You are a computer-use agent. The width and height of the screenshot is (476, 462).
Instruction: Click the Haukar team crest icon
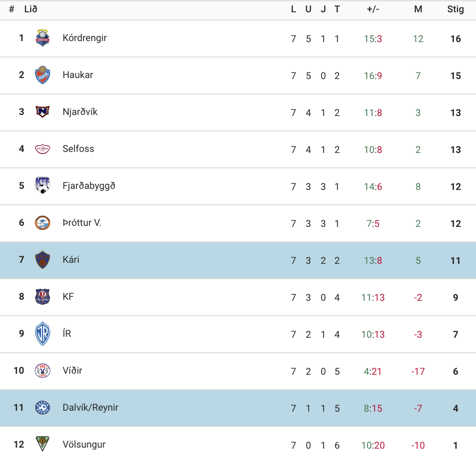[x=43, y=75]
